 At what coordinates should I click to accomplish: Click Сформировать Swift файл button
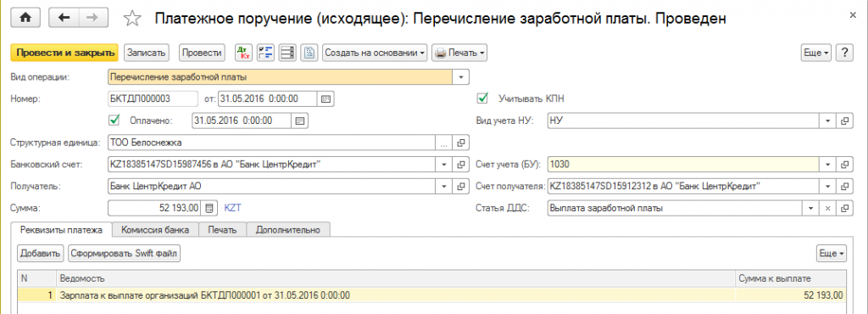[125, 253]
